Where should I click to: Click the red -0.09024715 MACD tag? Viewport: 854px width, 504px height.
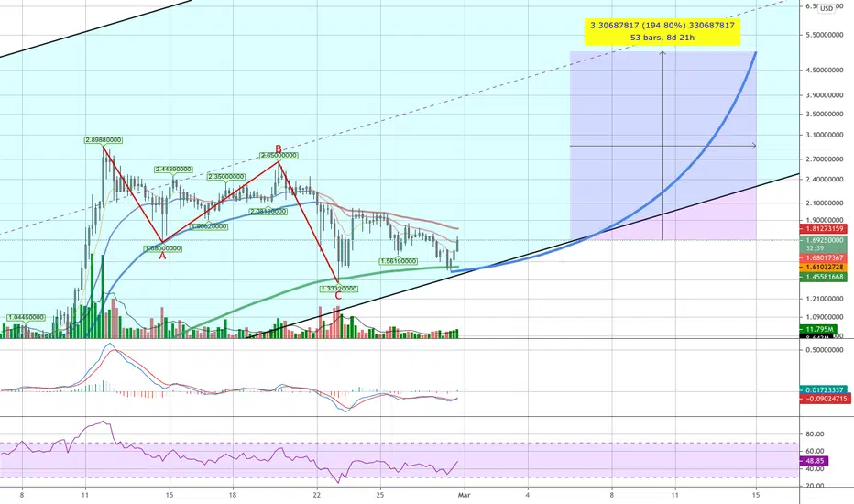pyautogui.click(x=825, y=399)
